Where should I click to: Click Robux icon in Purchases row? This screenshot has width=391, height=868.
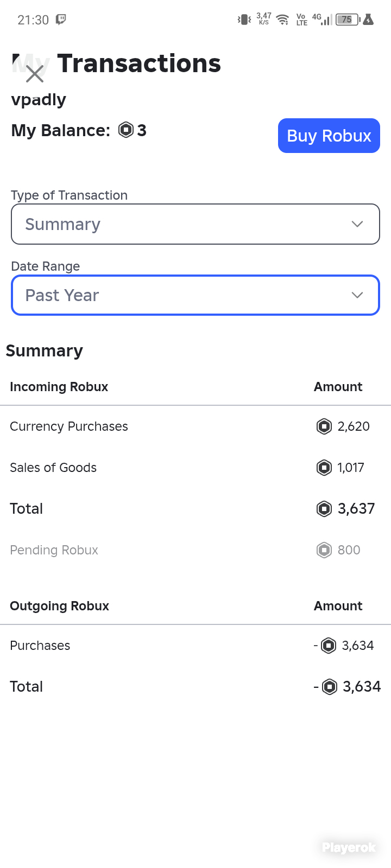click(329, 646)
